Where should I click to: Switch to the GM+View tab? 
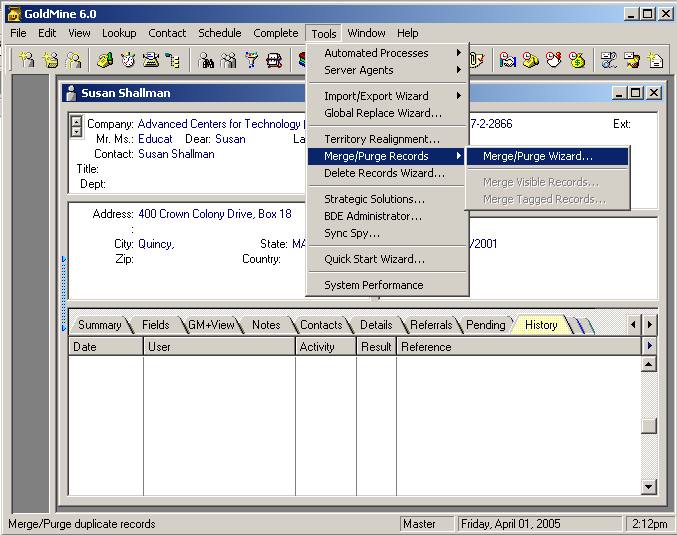pyautogui.click(x=211, y=325)
